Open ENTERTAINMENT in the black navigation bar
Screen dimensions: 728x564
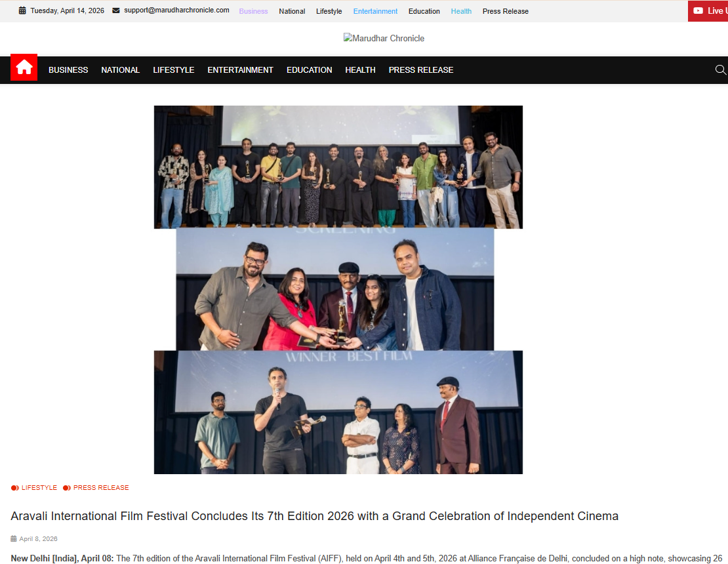241,70
